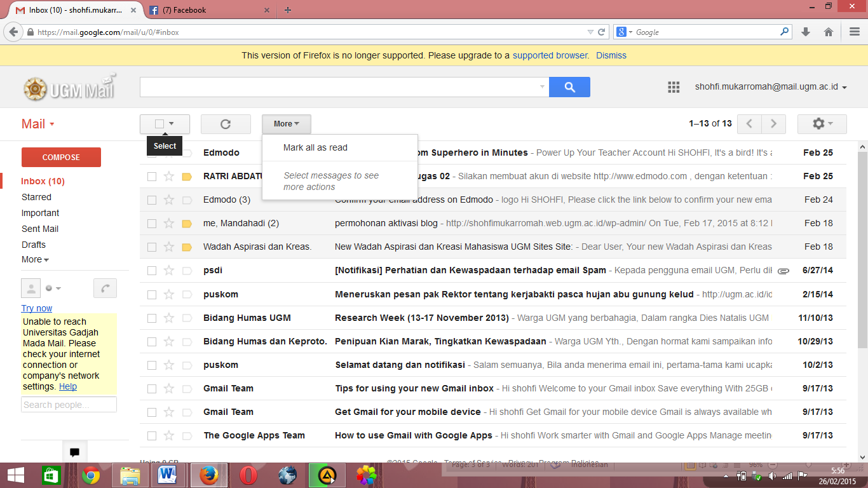This screenshot has width=868, height=488.
Task: Open Firefox downloads arrow icon
Action: point(806,32)
